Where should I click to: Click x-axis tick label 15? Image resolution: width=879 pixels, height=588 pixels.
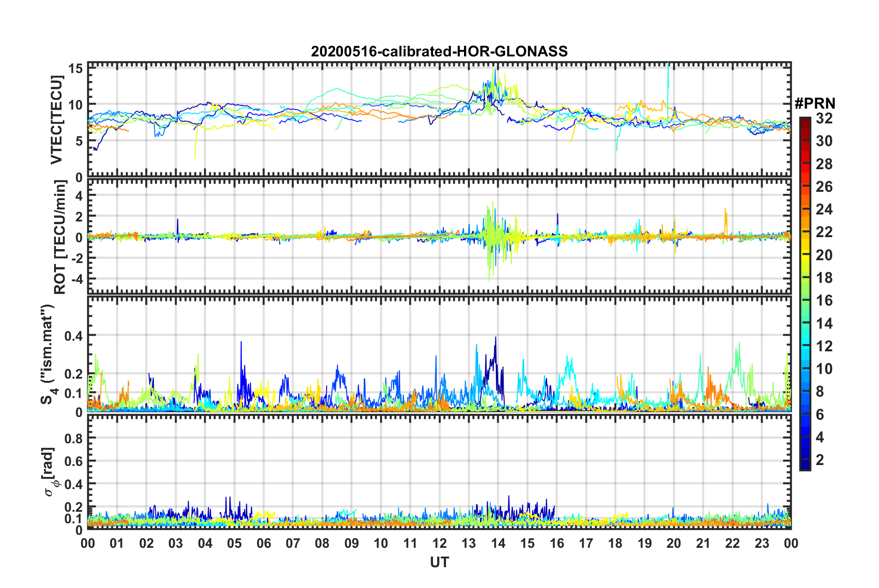[x=527, y=544]
